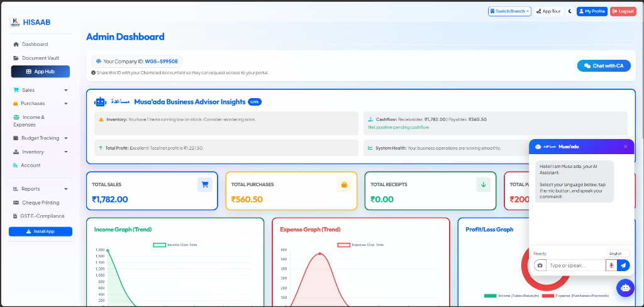
Task: Click the Total Profit up-arrow icon
Action: (101, 148)
